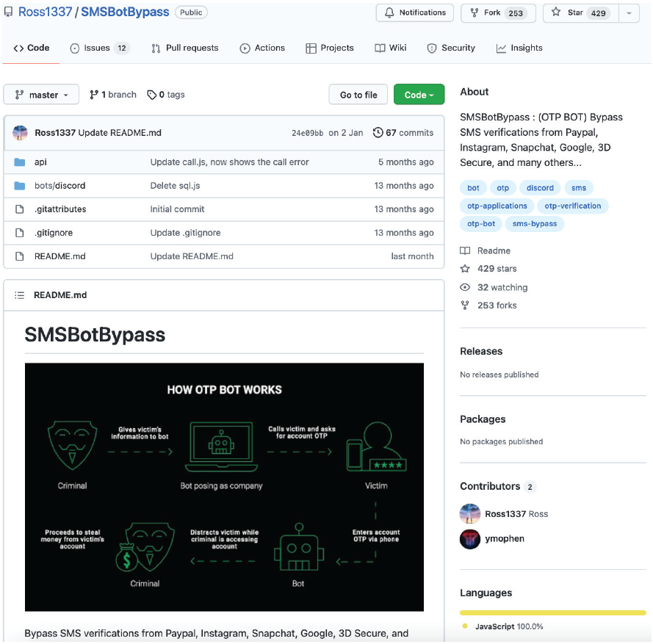Select the 'otp-bot' topic tag
Image resolution: width=653 pixels, height=644 pixels.
[481, 223]
